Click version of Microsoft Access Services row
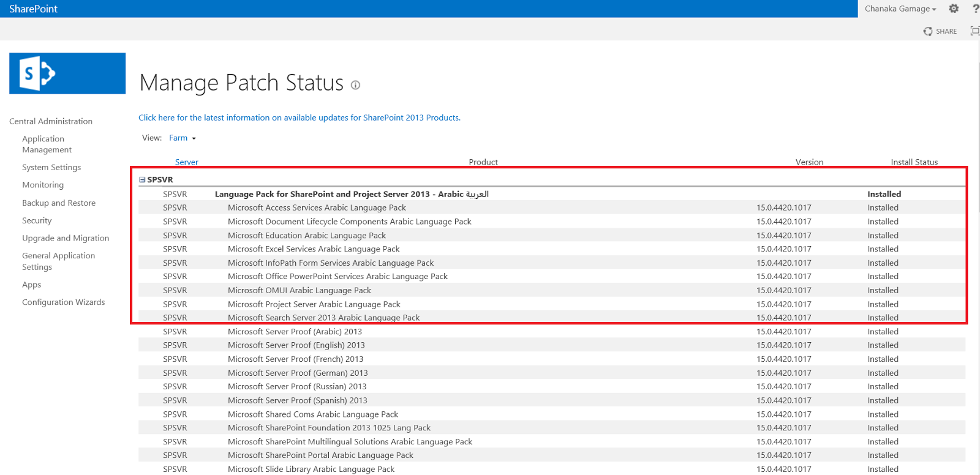 click(783, 208)
